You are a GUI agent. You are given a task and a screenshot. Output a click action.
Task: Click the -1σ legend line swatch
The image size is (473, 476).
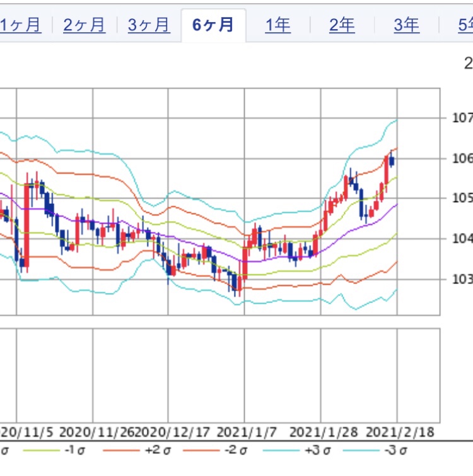click(44, 451)
